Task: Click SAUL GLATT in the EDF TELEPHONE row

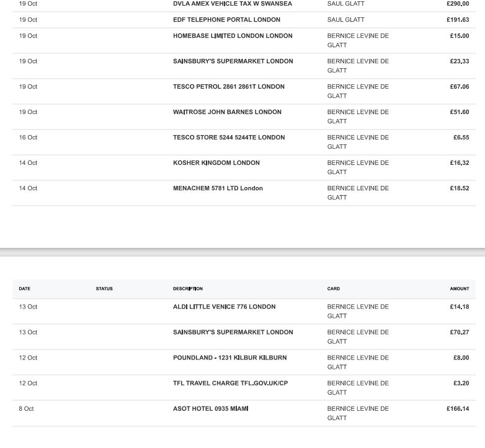Action: pos(346,20)
